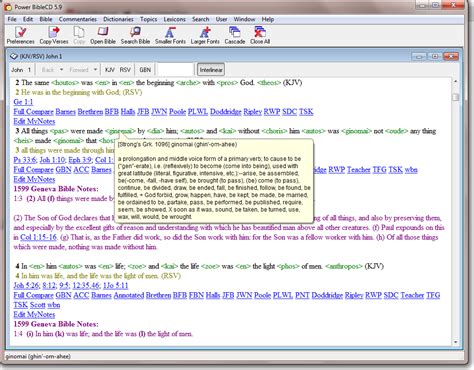The height and width of the screenshot is (370, 474).
Task: Open the Dictionaries menu
Action: (x=118, y=19)
